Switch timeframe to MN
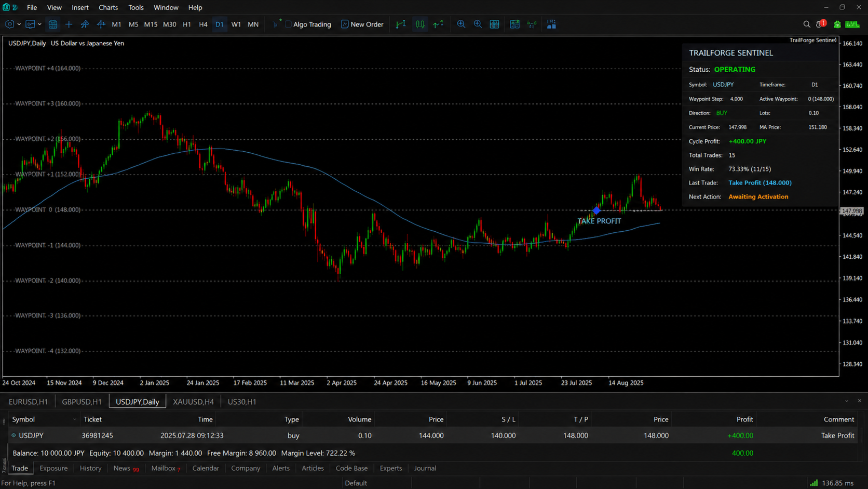The width and height of the screenshot is (868, 489). coord(253,24)
